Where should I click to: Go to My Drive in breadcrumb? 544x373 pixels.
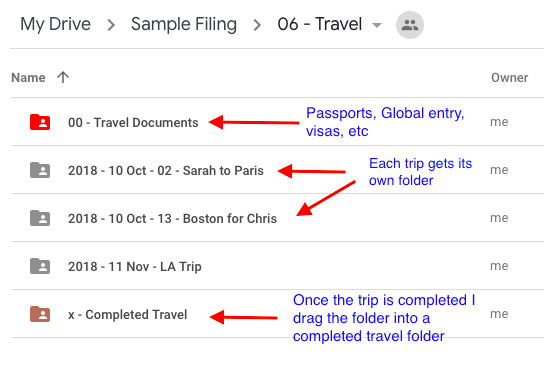click(56, 24)
